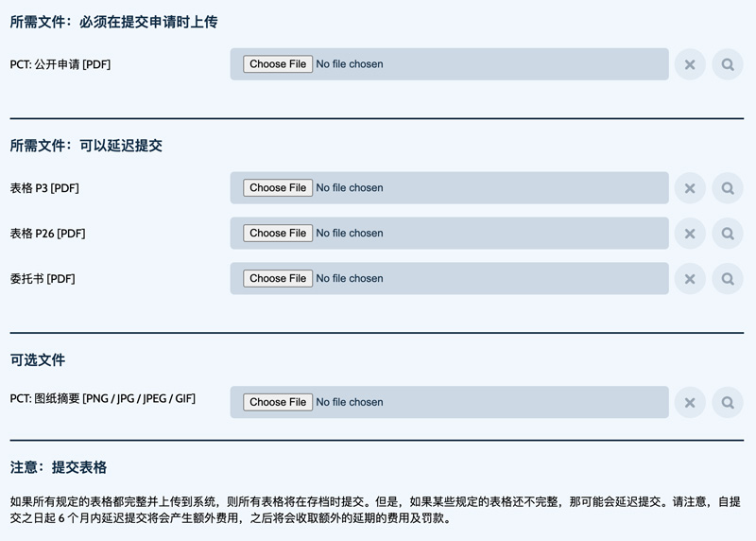Preview the 表格 P26 file with magnifier
This screenshot has width=756, height=541.
click(728, 233)
